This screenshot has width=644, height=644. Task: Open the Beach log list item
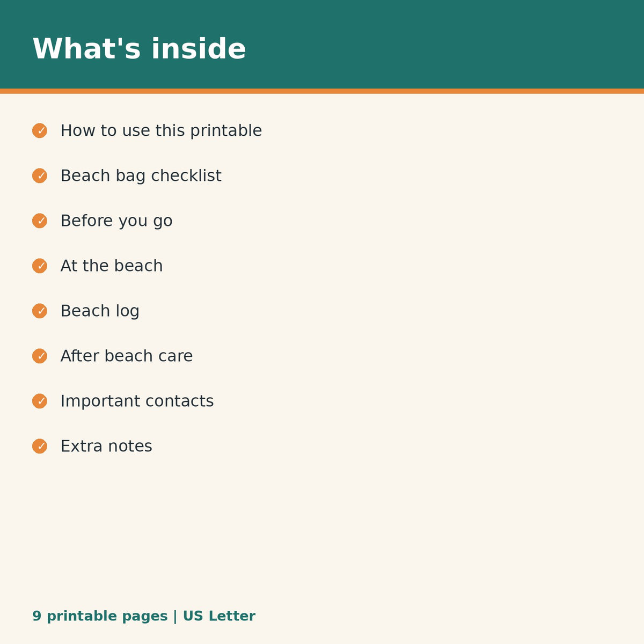coord(100,311)
